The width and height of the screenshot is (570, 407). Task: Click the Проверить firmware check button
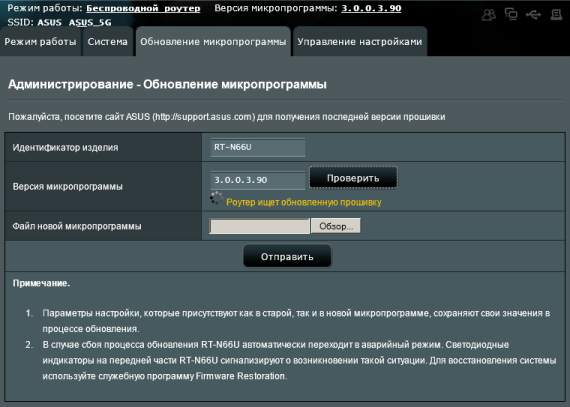353,178
